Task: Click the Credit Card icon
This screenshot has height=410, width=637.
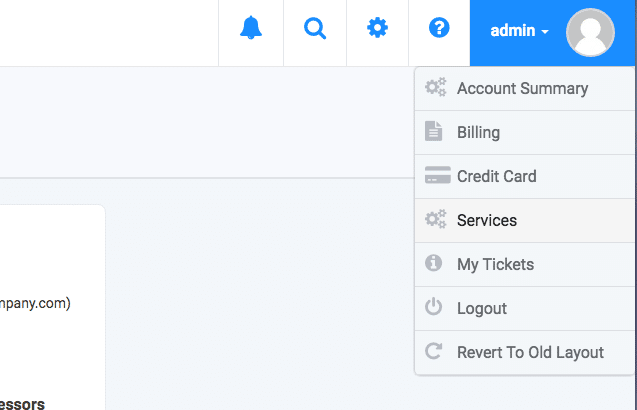Action: pos(437,176)
